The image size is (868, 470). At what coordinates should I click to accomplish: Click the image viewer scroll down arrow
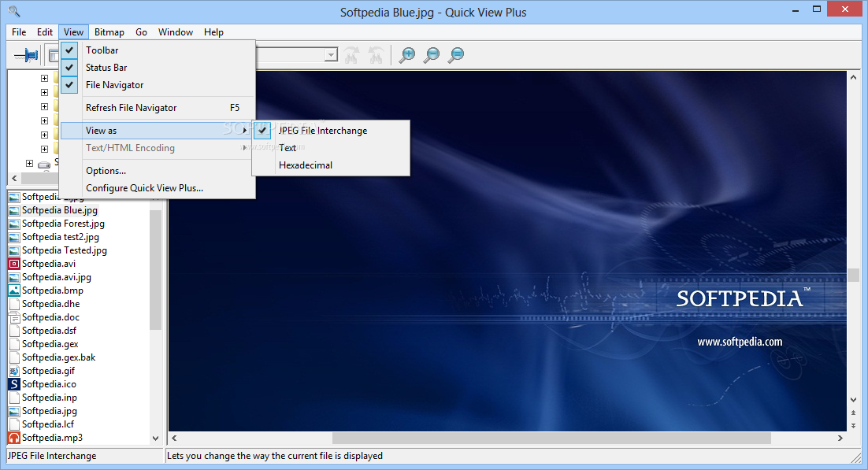point(853,400)
